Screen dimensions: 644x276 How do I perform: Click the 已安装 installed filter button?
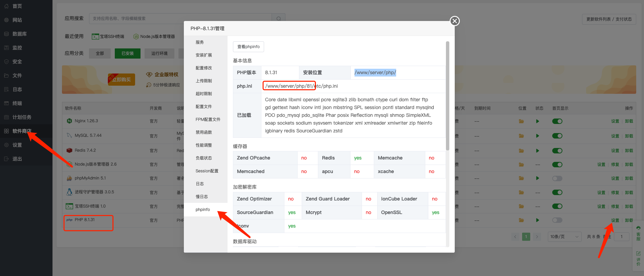[128, 54]
